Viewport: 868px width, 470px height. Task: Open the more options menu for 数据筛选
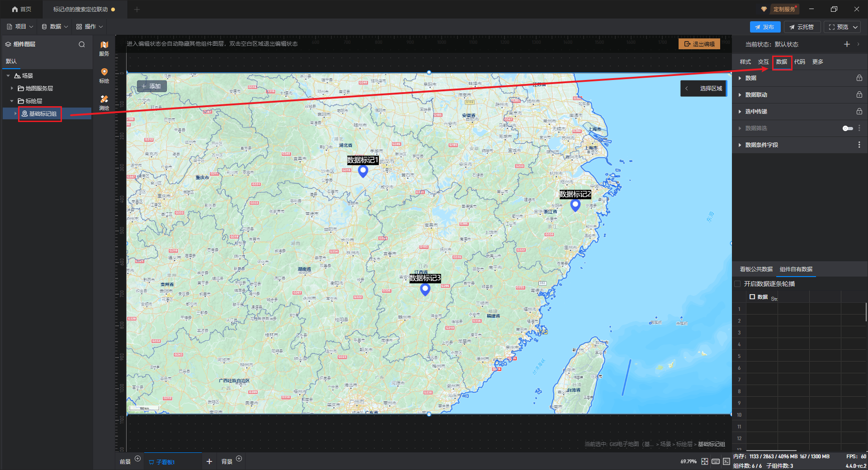coord(859,128)
